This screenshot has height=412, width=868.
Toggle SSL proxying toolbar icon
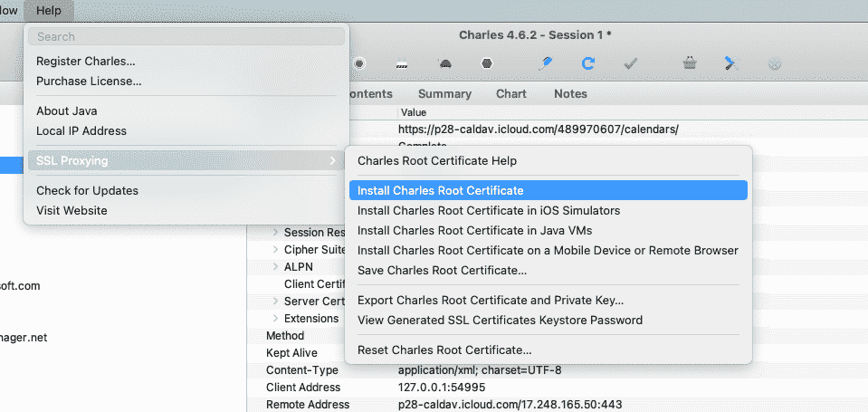click(x=402, y=64)
